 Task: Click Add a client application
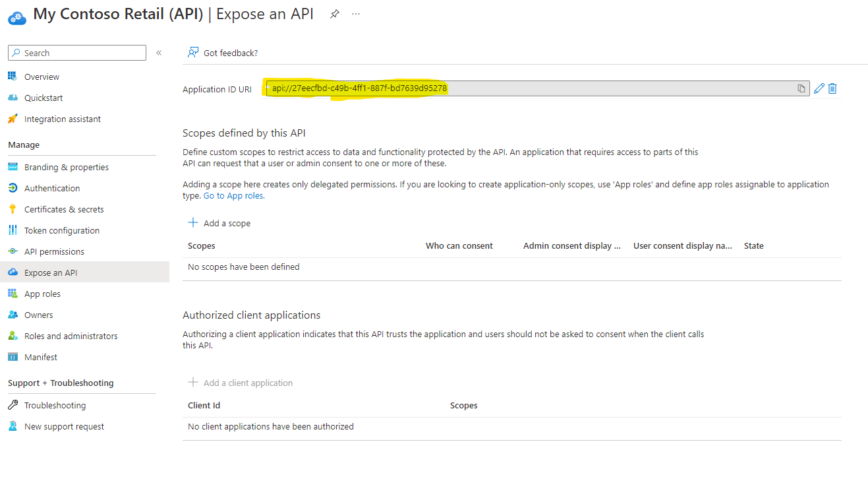[241, 383]
